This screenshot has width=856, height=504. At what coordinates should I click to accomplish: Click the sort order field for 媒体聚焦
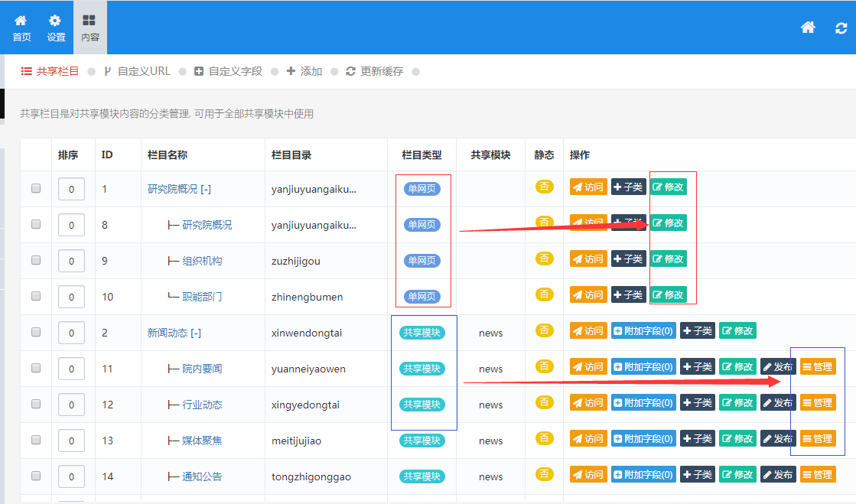71,441
